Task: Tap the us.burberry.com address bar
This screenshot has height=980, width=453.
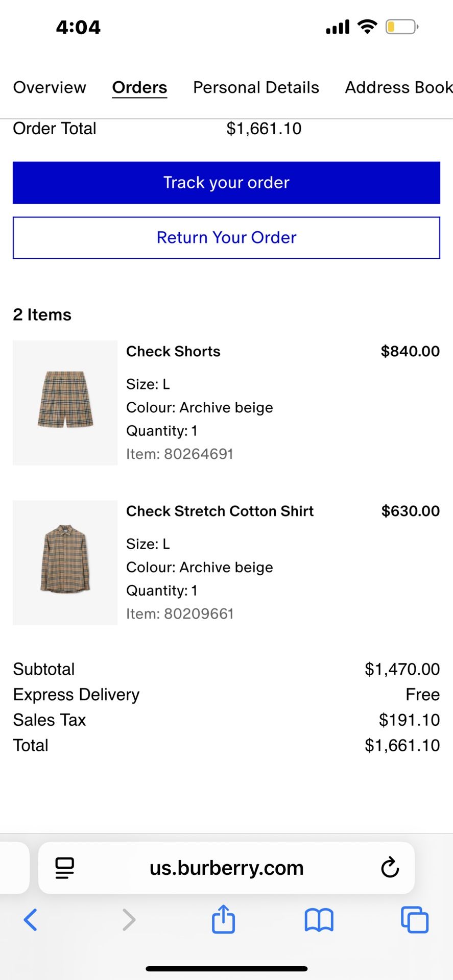Action: click(x=226, y=867)
